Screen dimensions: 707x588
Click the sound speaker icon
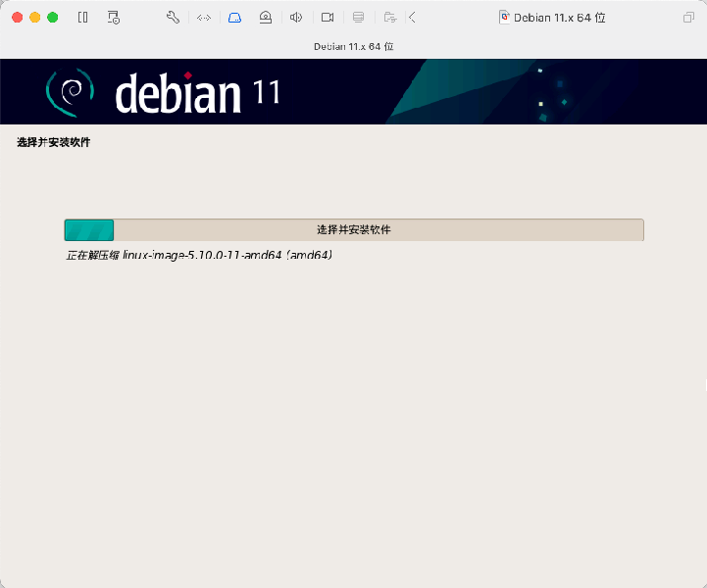296,18
